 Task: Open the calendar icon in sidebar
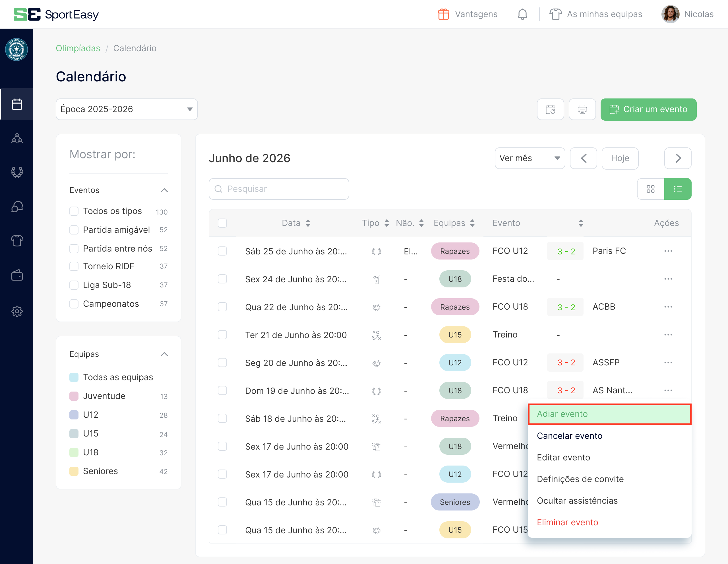(17, 104)
